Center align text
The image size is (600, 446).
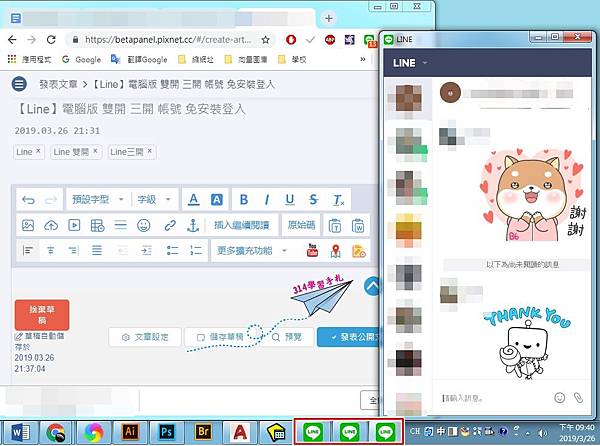pyautogui.click(x=51, y=251)
